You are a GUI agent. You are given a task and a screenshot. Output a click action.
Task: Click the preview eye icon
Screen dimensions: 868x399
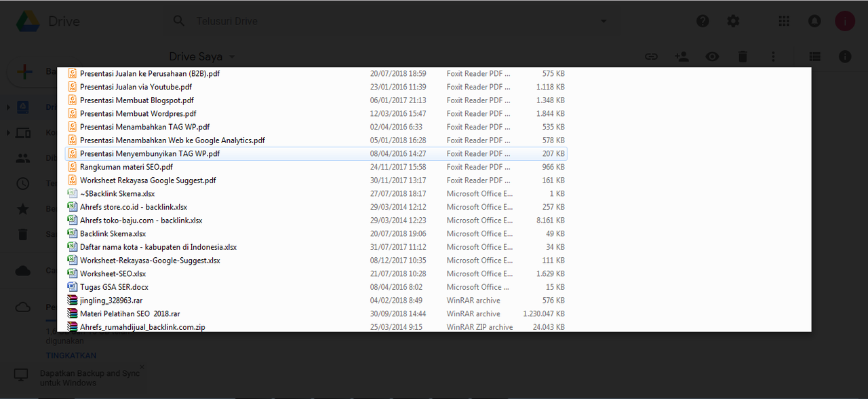(712, 57)
